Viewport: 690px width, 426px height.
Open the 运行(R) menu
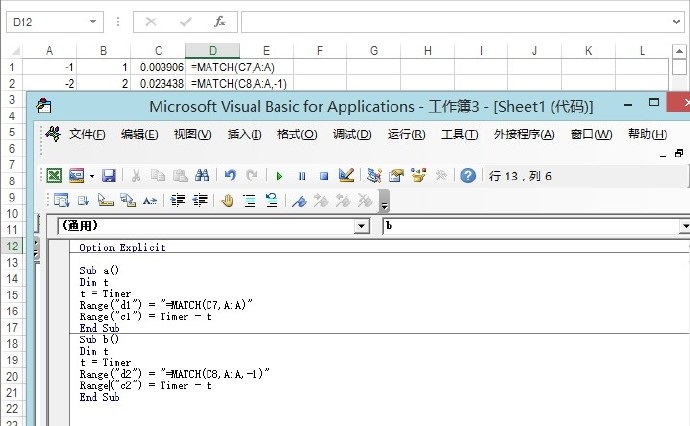click(406, 134)
